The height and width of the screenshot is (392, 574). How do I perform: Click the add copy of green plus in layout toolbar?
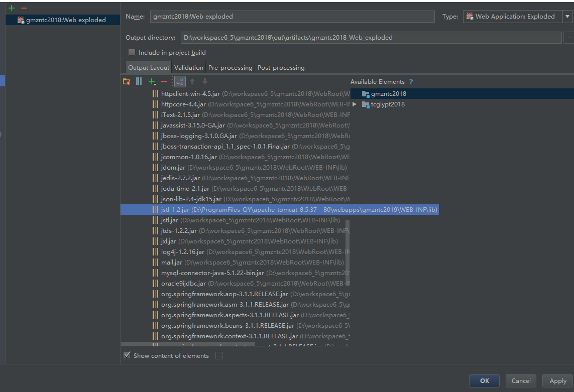(x=152, y=82)
